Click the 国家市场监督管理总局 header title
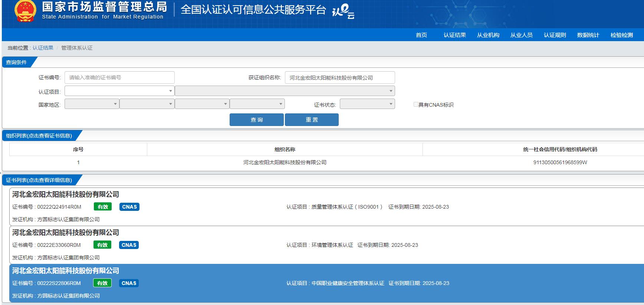The image size is (644, 305). point(105,7)
